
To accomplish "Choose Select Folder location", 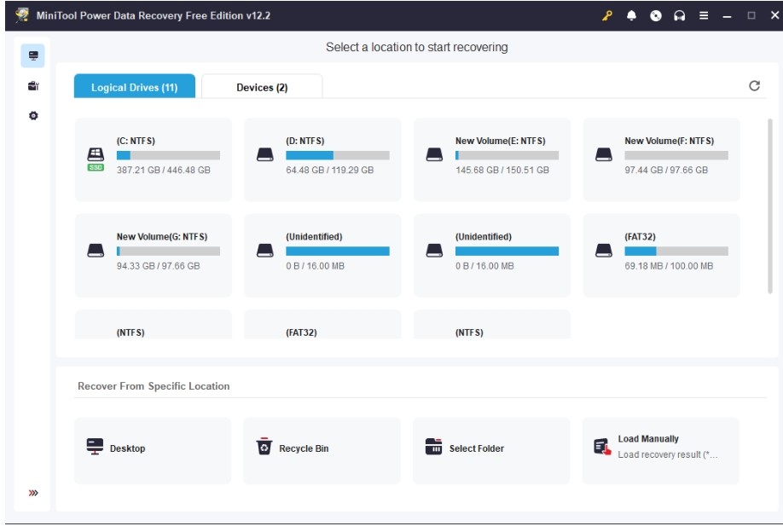I will [490, 448].
